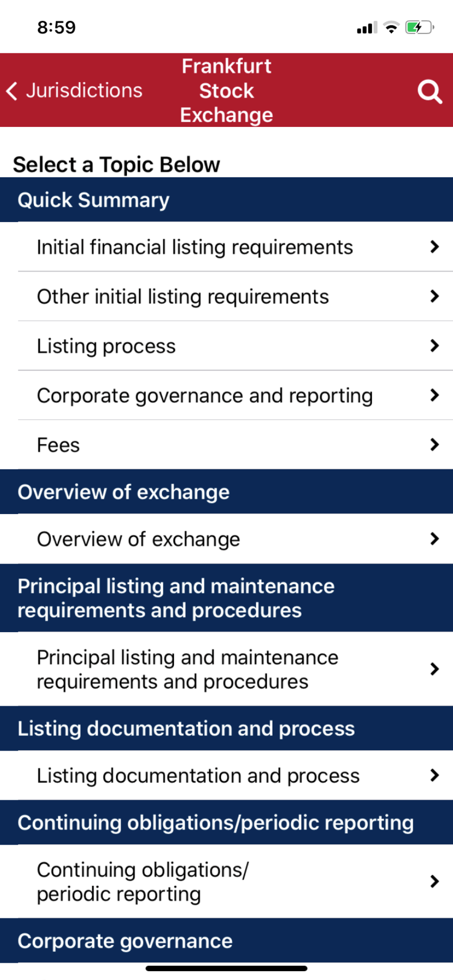Tap chevron for Principal listing and maintenance row
453x980 pixels.
pos(434,669)
